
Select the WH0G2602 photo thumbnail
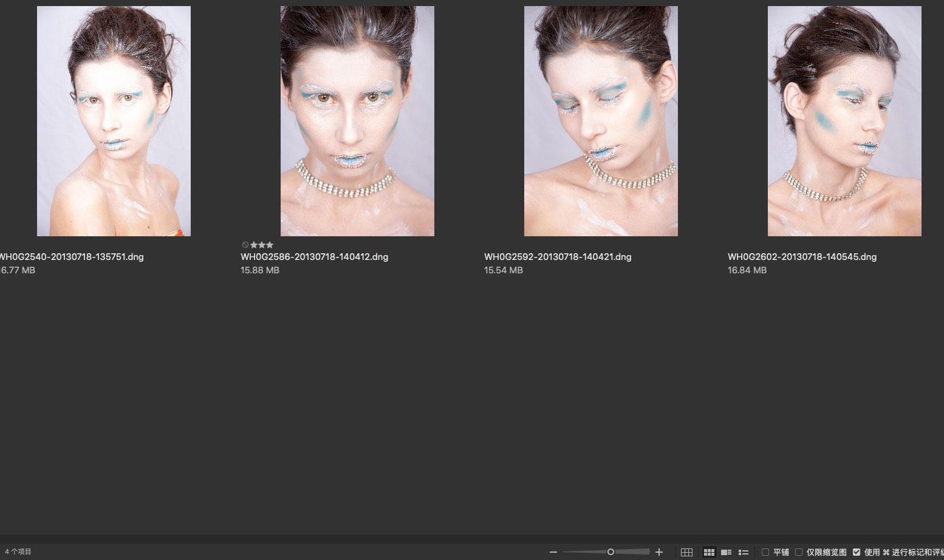point(844,121)
